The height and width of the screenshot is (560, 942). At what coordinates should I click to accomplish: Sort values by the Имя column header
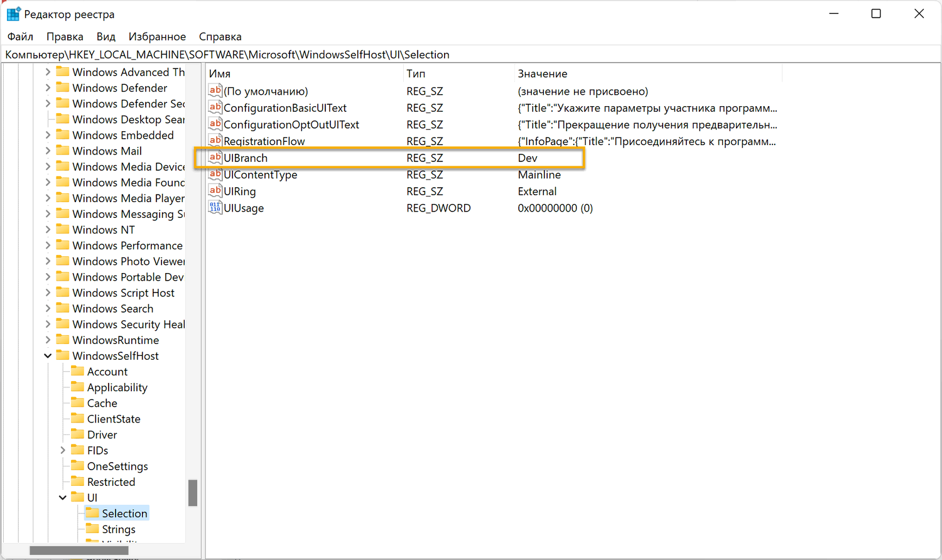click(x=305, y=73)
